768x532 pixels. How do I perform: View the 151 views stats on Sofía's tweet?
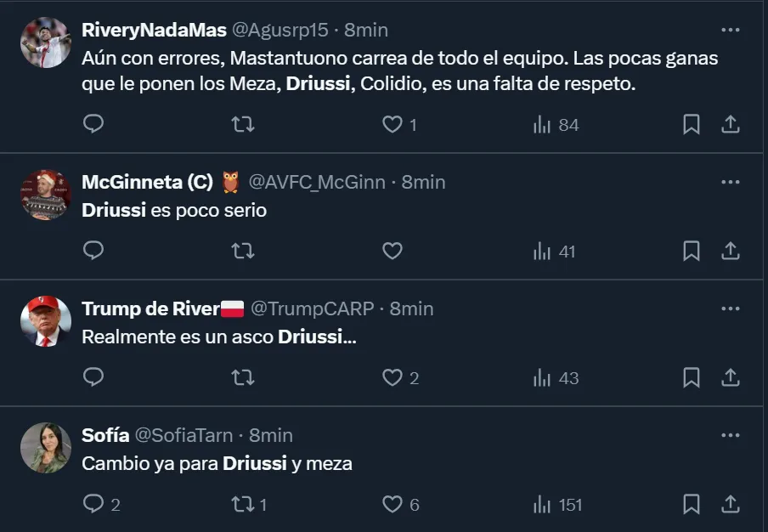(557, 504)
